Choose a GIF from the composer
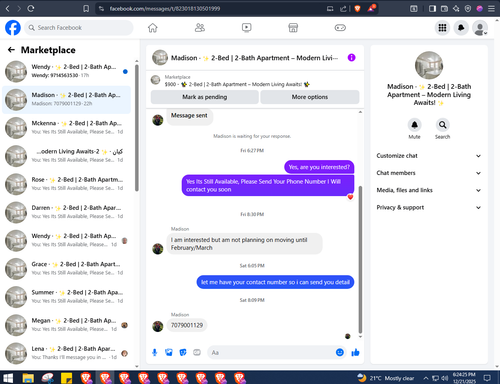The width and height of the screenshot is (500, 384). point(197,352)
